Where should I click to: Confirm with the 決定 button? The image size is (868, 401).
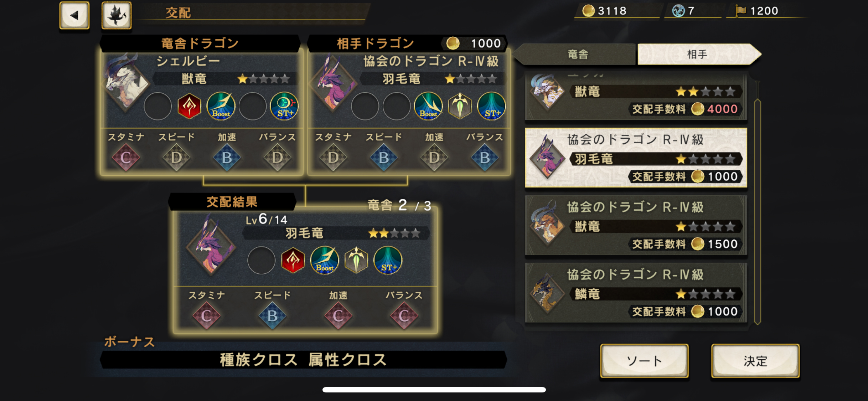click(755, 361)
